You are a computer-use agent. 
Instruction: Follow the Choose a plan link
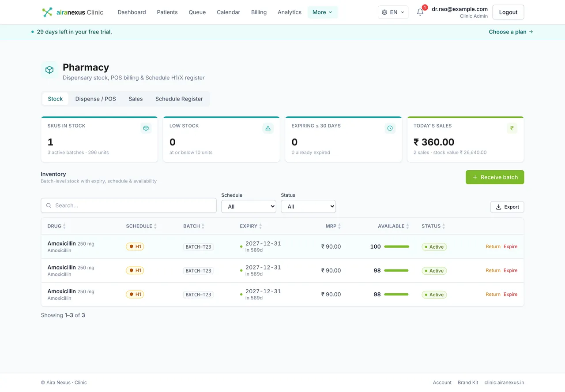[511, 32]
